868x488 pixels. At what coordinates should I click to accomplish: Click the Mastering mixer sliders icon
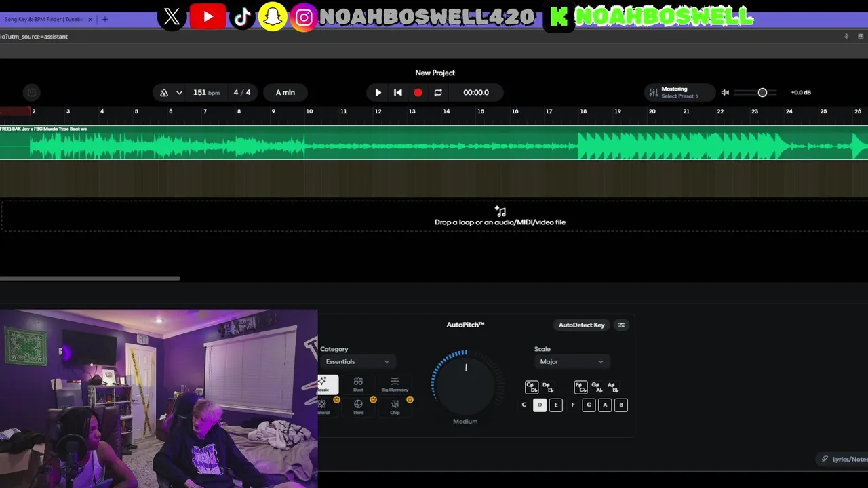click(654, 93)
